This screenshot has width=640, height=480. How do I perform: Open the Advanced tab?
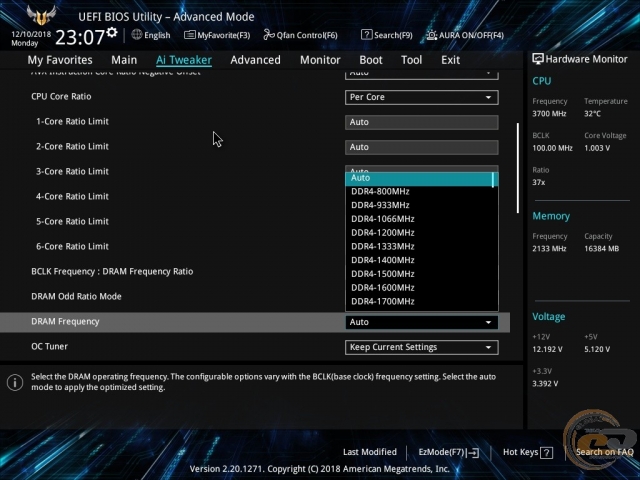point(256,60)
